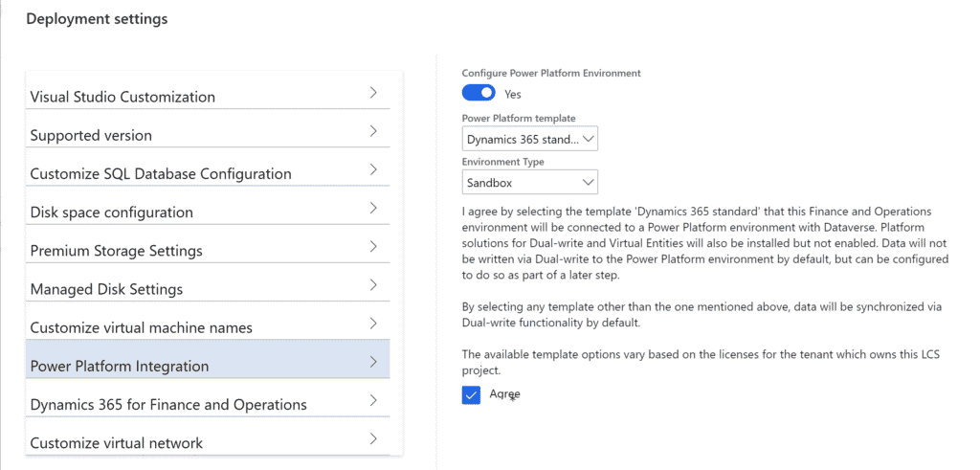Click chevron beside Managed Disk Settings

pyautogui.click(x=373, y=285)
